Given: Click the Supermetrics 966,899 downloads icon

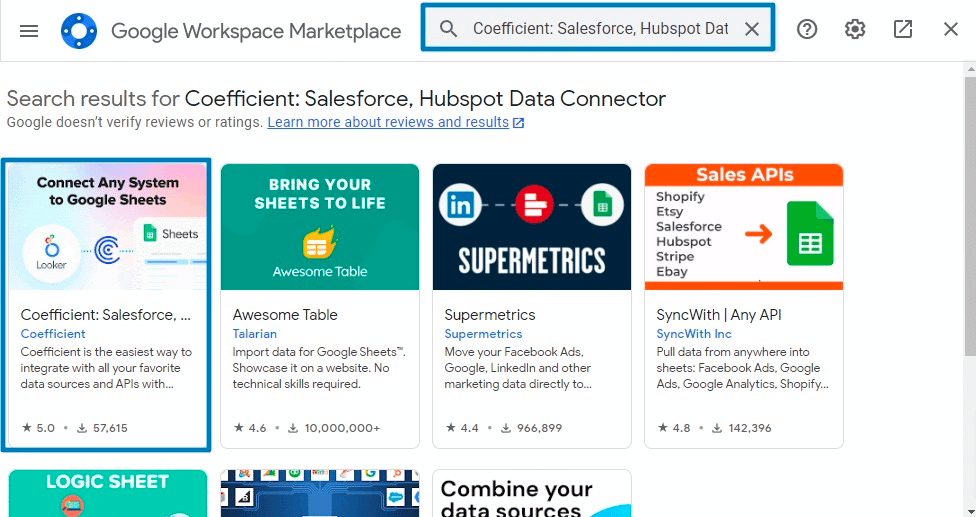Looking at the screenshot, I should [x=506, y=428].
